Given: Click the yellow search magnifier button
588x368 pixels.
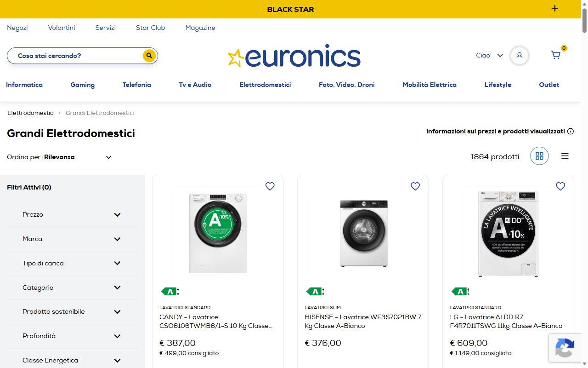Looking at the screenshot, I should pos(149,56).
